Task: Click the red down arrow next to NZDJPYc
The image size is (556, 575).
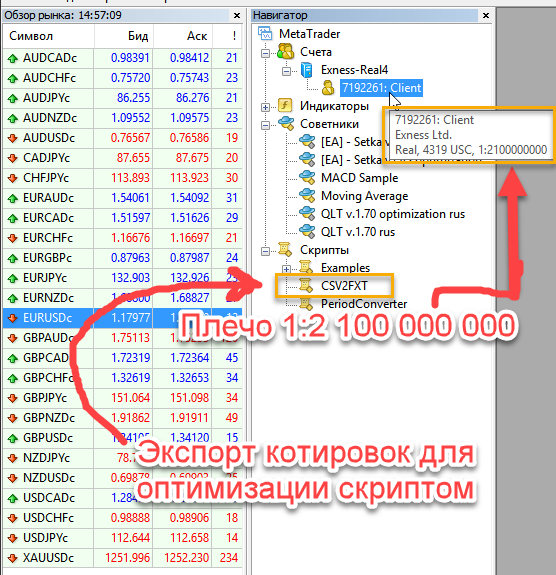Action: (x=13, y=458)
